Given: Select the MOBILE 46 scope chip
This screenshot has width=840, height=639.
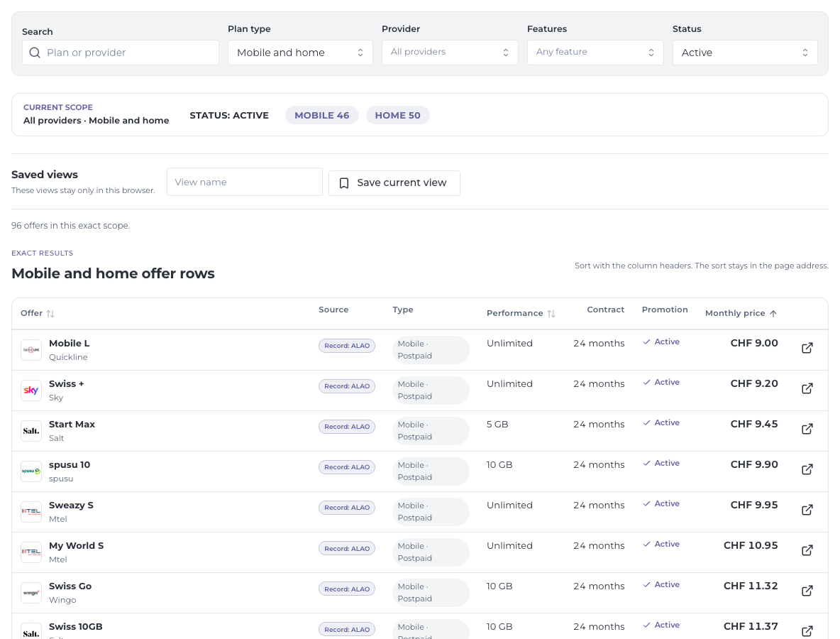Looking at the screenshot, I should [322, 115].
